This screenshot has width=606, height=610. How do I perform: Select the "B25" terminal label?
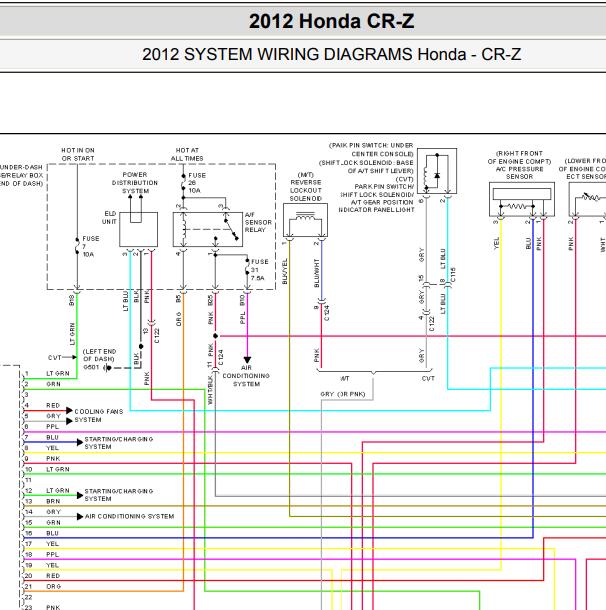210,300
